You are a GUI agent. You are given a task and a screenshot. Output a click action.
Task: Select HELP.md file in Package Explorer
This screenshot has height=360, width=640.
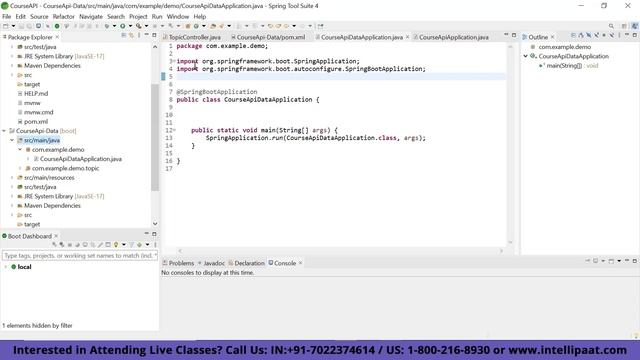point(36,93)
